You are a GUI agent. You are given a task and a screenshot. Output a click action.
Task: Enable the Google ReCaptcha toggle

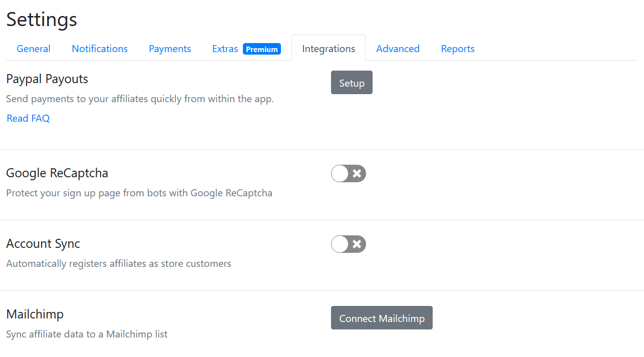(349, 174)
